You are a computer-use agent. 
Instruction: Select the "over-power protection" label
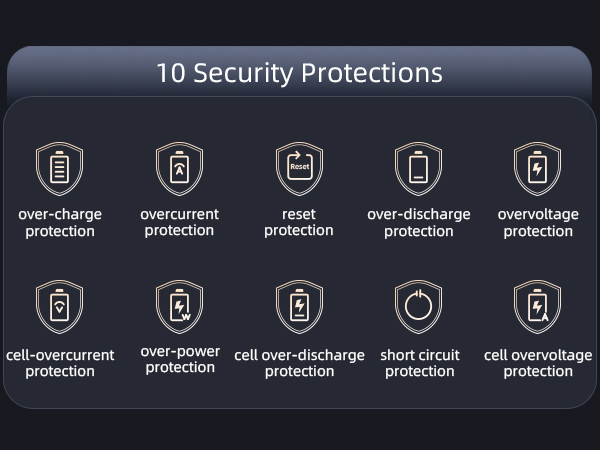(180, 359)
